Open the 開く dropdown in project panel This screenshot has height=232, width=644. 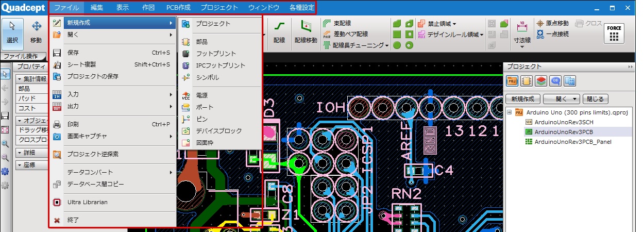(562, 99)
